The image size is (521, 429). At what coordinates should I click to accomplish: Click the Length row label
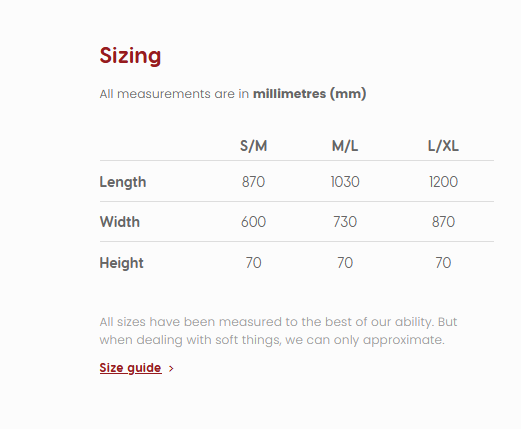pyautogui.click(x=123, y=182)
